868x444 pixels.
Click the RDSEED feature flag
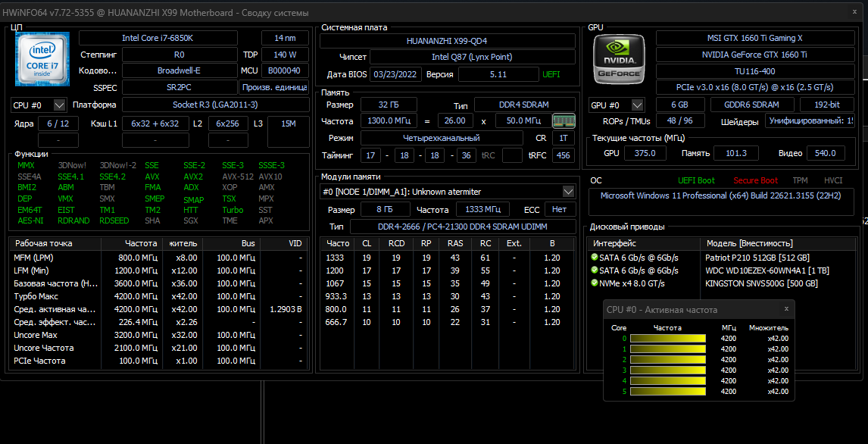114,220
